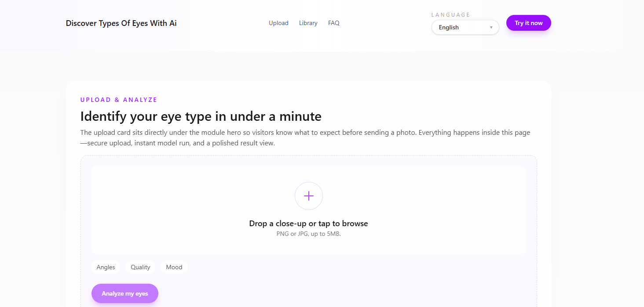Click the LANGUAGE label above the selector
The image size is (644, 307).
point(450,15)
